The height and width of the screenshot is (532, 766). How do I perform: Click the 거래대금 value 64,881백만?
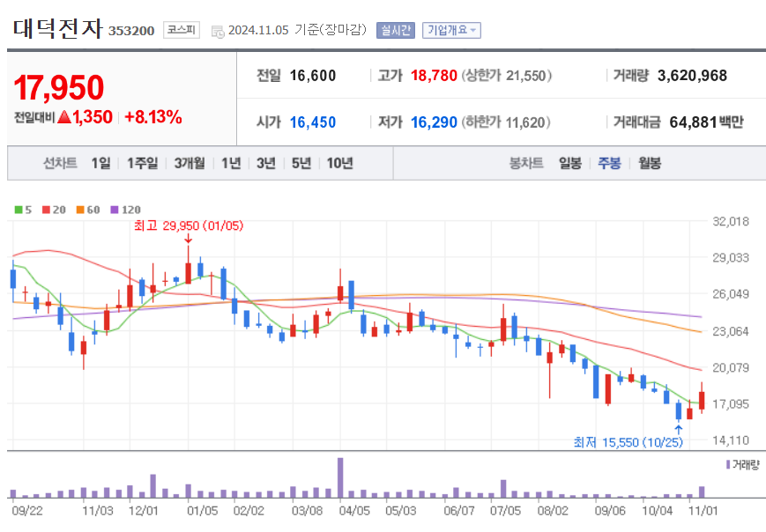click(x=706, y=122)
